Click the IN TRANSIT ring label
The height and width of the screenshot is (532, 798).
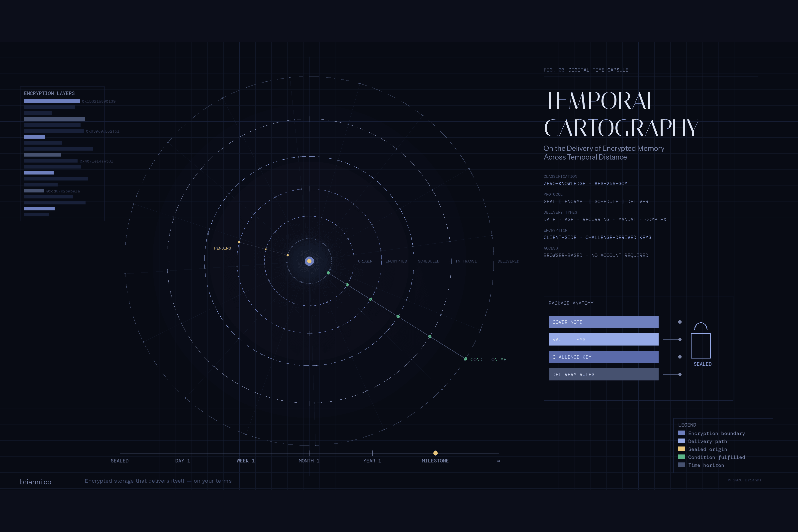(x=467, y=261)
